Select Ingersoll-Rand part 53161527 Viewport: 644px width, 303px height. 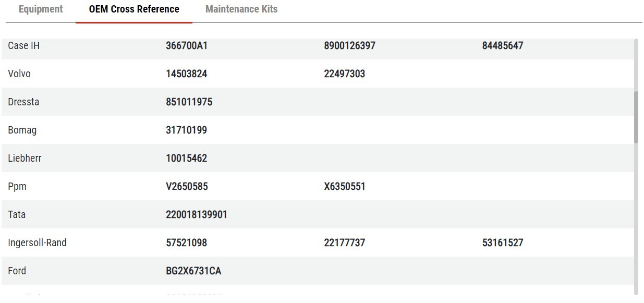coord(503,243)
